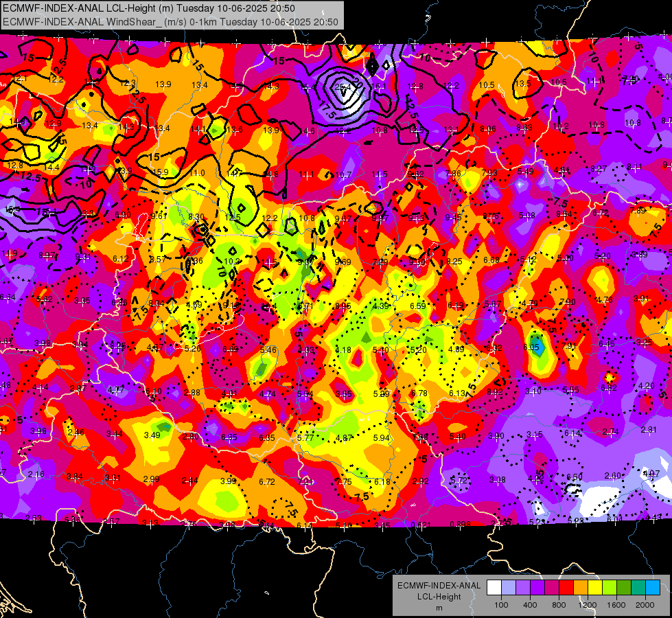Select the teal legend swatch before 2000

tap(638, 588)
